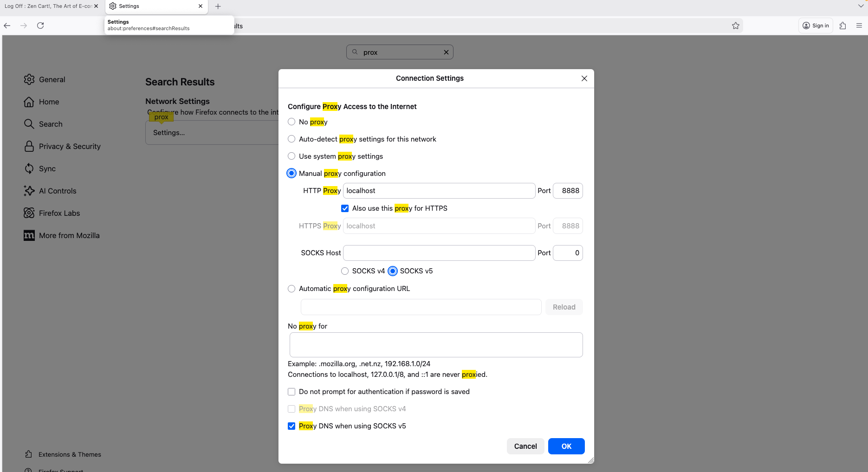Click the Cancel button
Screen dimensions: 868x472
tap(525, 446)
